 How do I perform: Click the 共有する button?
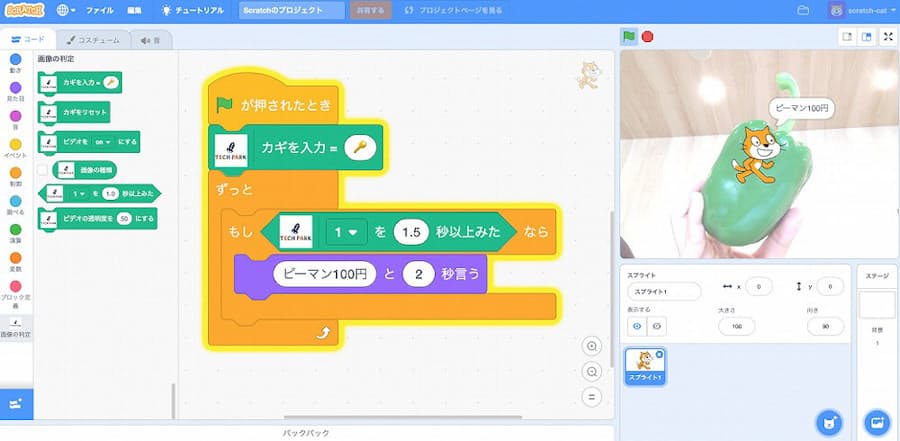click(369, 10)
